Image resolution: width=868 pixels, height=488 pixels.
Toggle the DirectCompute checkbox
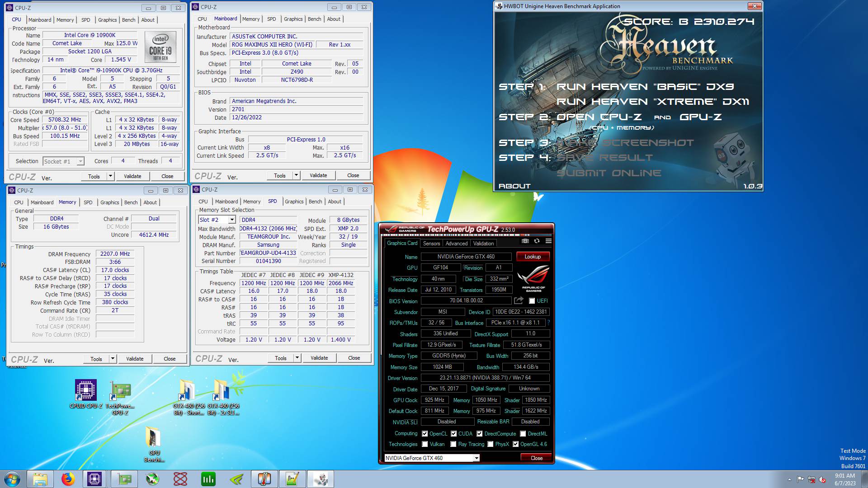pos(479,434)
